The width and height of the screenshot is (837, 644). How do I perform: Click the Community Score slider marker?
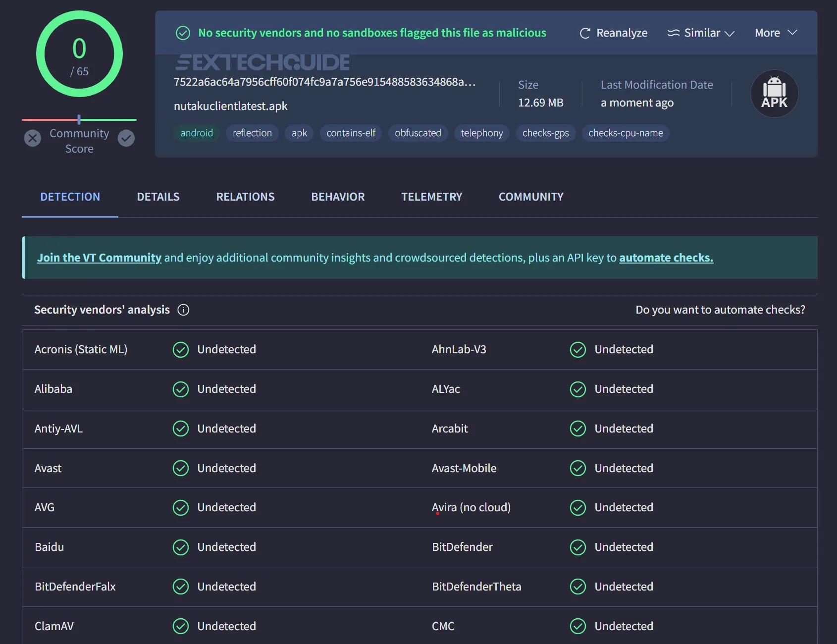79,119
